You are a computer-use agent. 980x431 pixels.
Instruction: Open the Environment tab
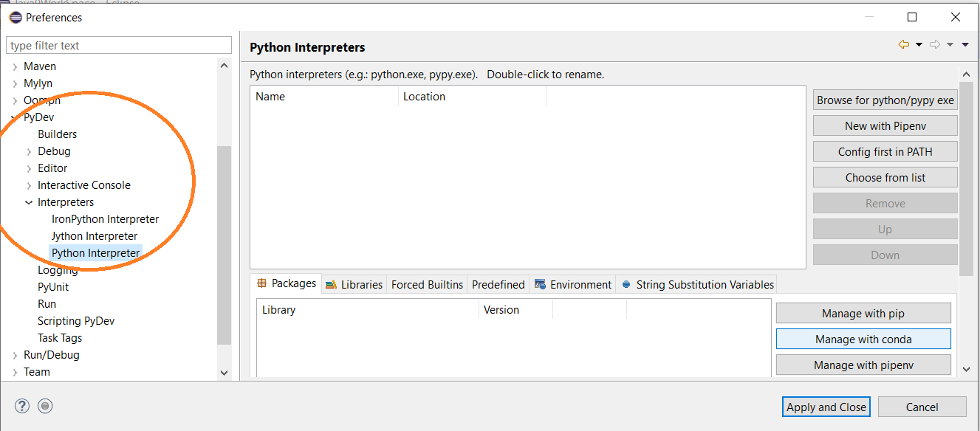[573, 284]
